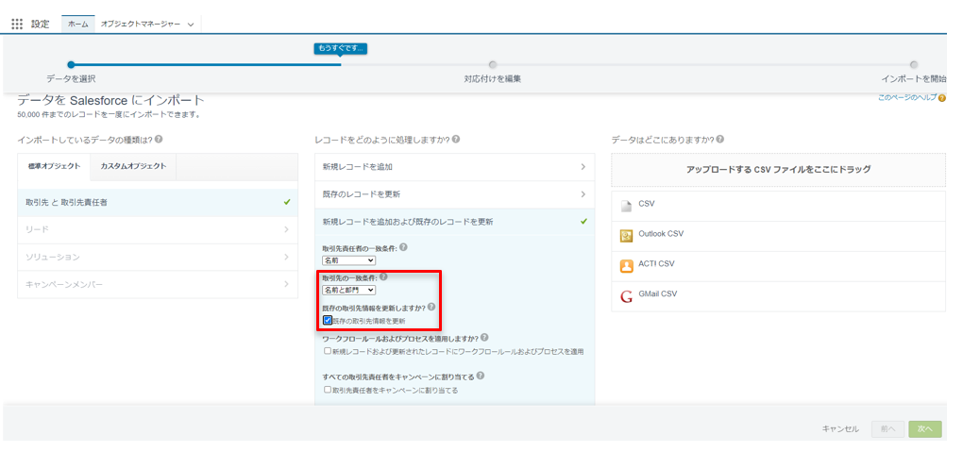
Task: Click the GMail CSV icon
Action: click(x=626, y=296)
